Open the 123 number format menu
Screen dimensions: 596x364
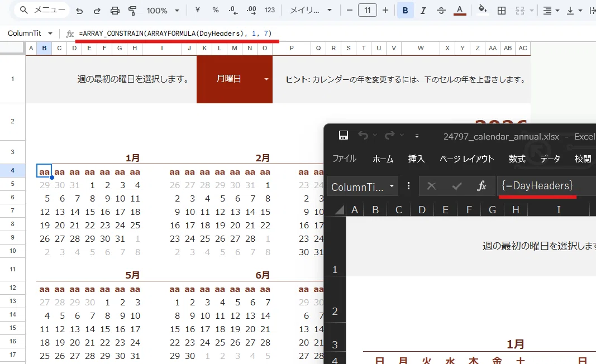click(270, 10)
